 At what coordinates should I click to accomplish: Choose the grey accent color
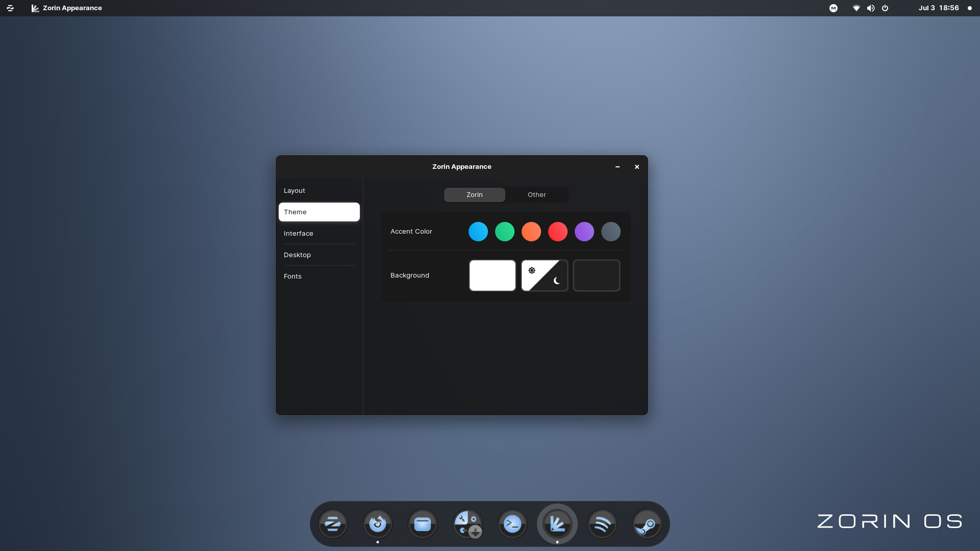point(611,232)
